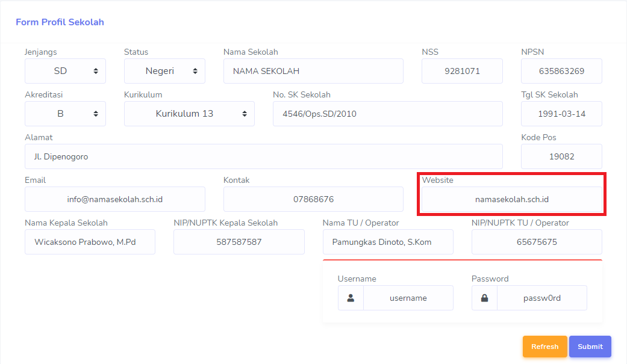The width and height of the screenshot is (627, 364).
Task: Open the Akreditasi dropdown
Action: [65, 114]
